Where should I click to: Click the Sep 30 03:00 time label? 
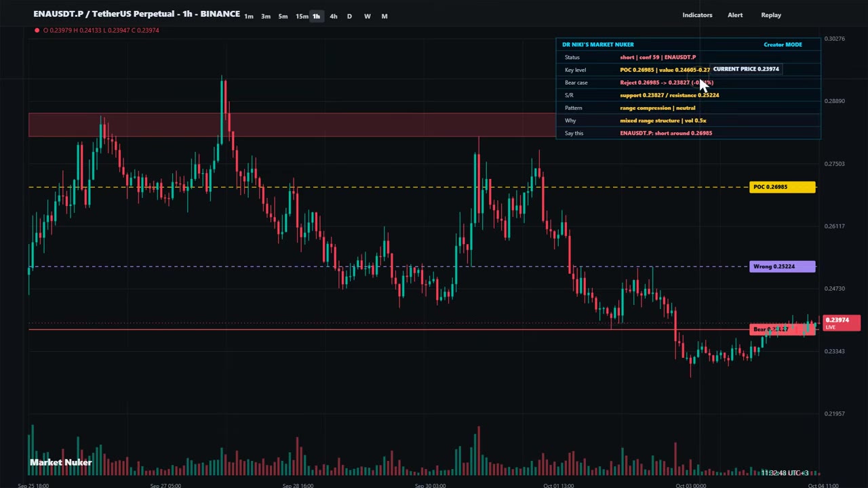click(x=430, y=485)
